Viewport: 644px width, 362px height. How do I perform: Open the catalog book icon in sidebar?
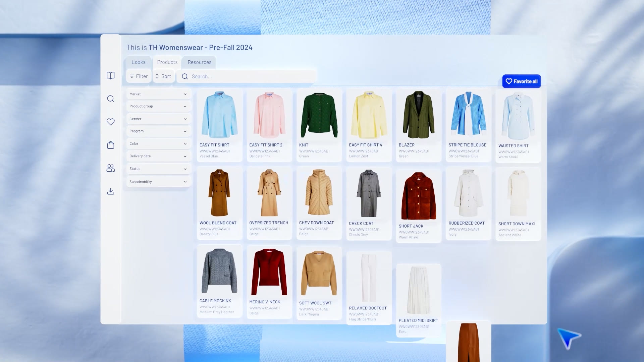(111, 75)
